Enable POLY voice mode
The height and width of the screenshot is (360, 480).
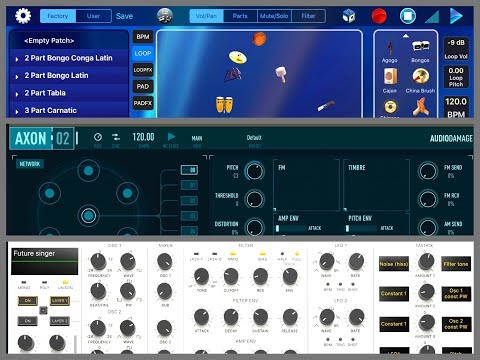(x=44, y=282)
